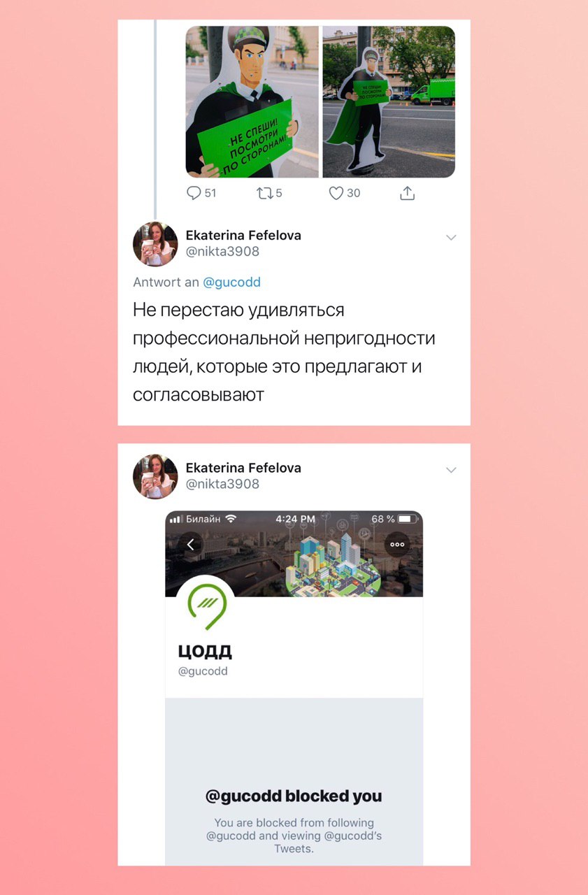The height and width of the screenshot is (895, 588).
Task: Expand the chevron menu on reply tweet
Action: (451, 238)
